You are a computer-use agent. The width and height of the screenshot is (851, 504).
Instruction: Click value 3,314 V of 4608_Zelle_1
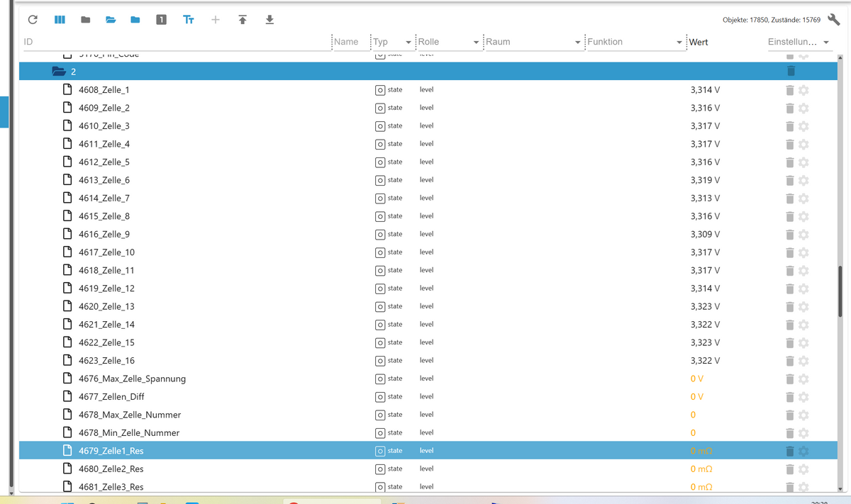(705, 90)
